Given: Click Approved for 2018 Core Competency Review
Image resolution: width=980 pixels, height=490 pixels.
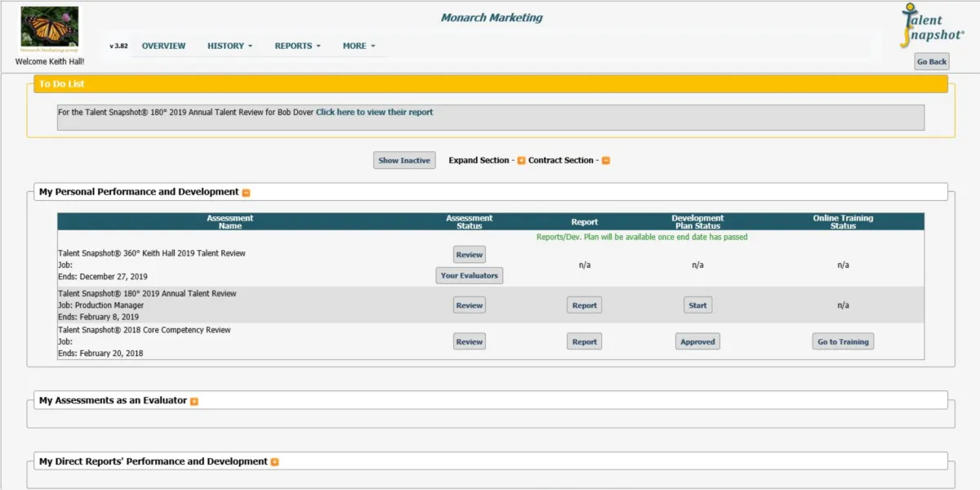Looking at the screenshot, I should click(x=697, y=342).
